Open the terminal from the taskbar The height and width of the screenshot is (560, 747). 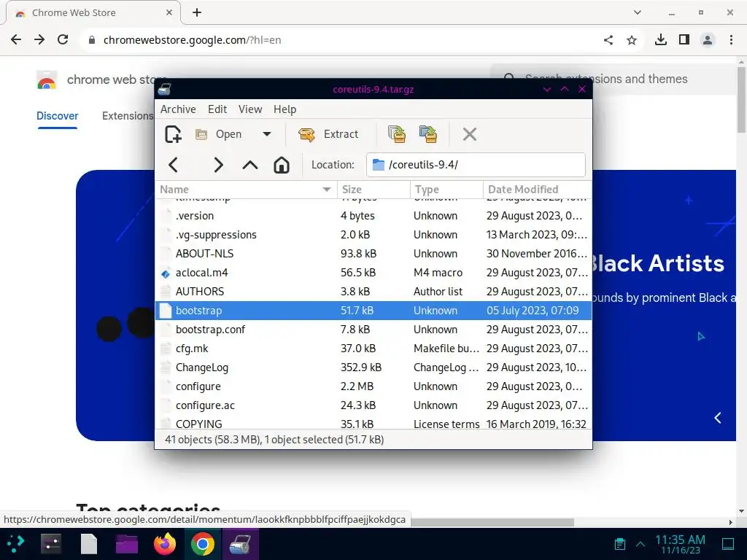click(51, 544)
